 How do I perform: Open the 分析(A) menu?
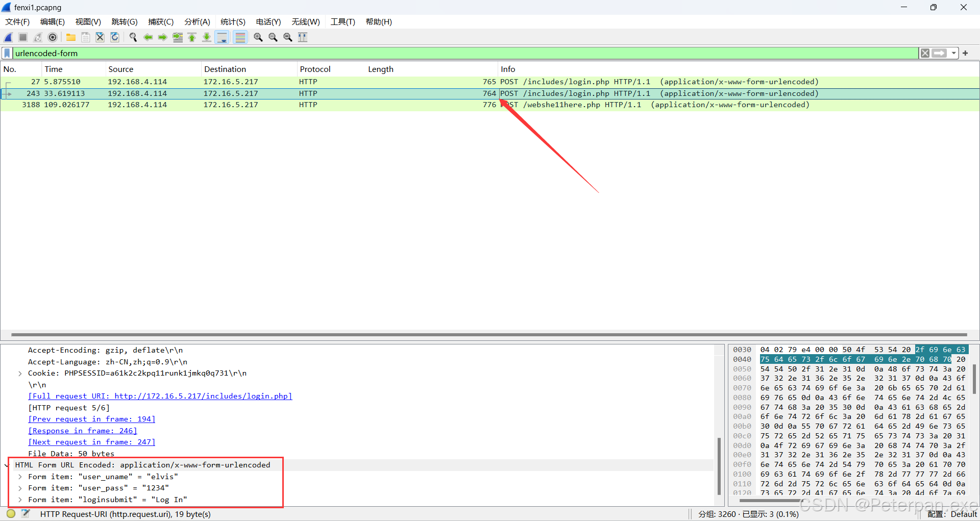point(197,22)
